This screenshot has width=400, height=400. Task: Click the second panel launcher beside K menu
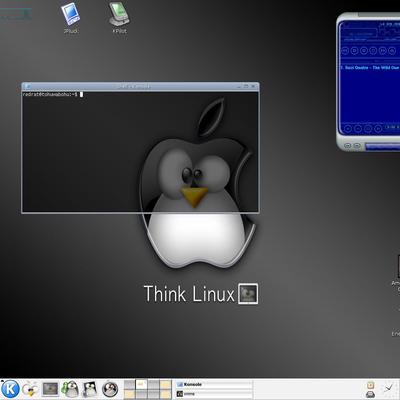point(30,389)
